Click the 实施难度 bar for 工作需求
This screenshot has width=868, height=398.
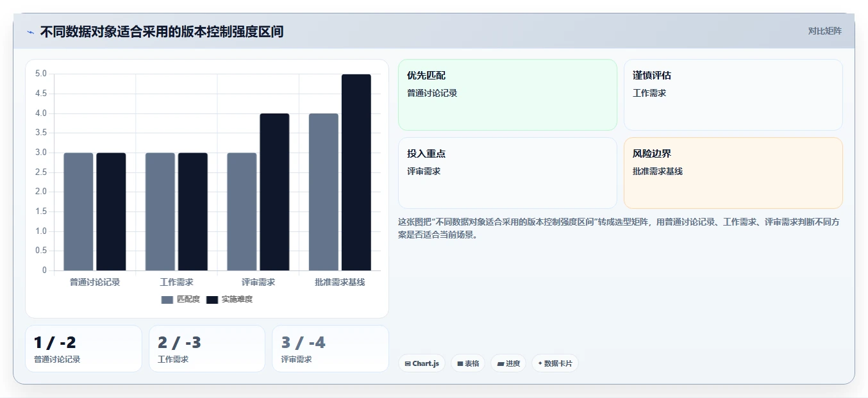tap(193, 211)
